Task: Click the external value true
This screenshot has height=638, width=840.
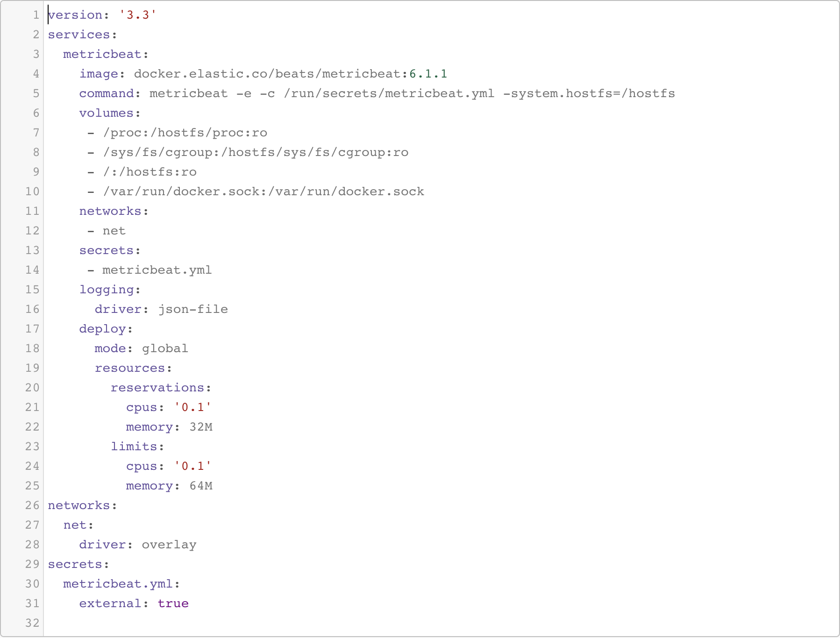Action: 173,603
